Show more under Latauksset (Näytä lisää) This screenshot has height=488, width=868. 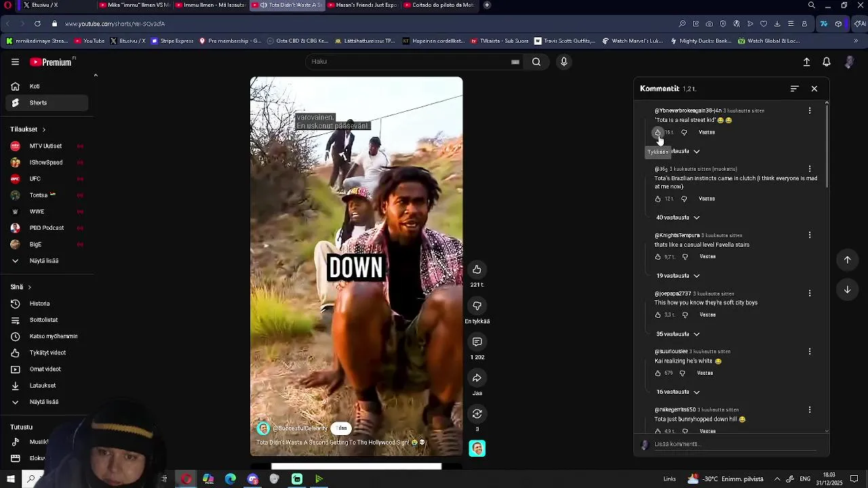44,402
